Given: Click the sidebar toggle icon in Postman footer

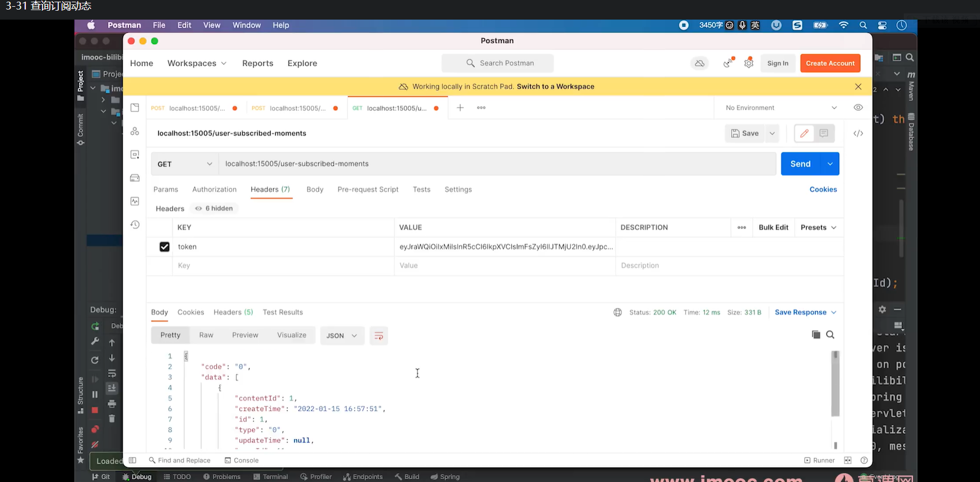Looking at the screenshot, I should [x=133, y=460].
